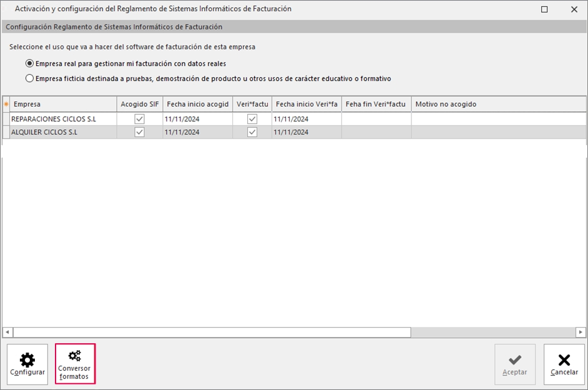Viewport: 588px width, 390px height.
Task: Toggle Acogido SIF for ALQUILER CICLOS S.L
Action: coord(139,132)
